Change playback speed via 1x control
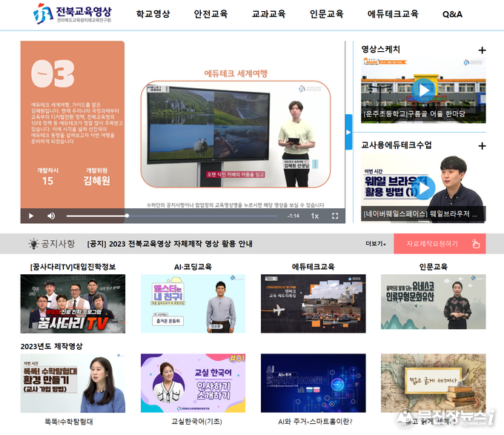 (315, 216)
